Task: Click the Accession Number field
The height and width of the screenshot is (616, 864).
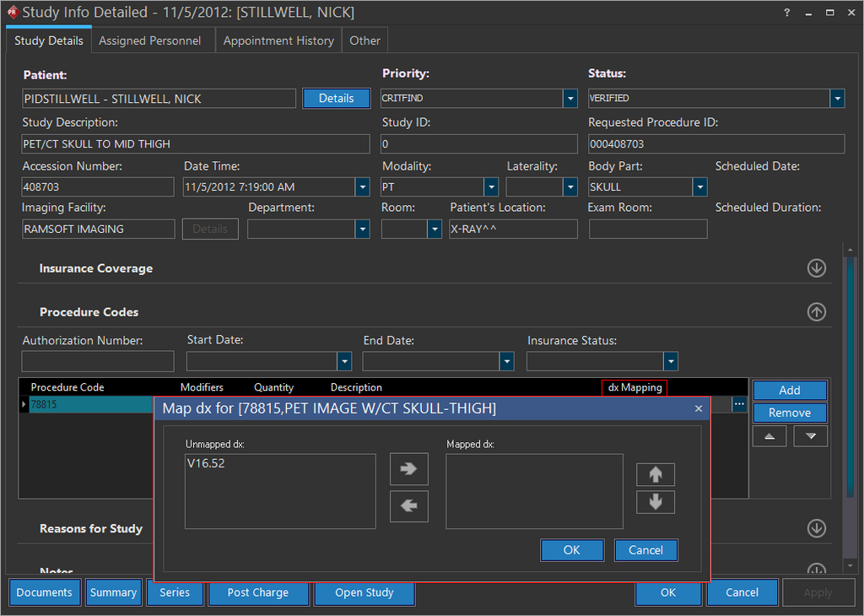Action: pyautogui.click(x=98, y=187)
